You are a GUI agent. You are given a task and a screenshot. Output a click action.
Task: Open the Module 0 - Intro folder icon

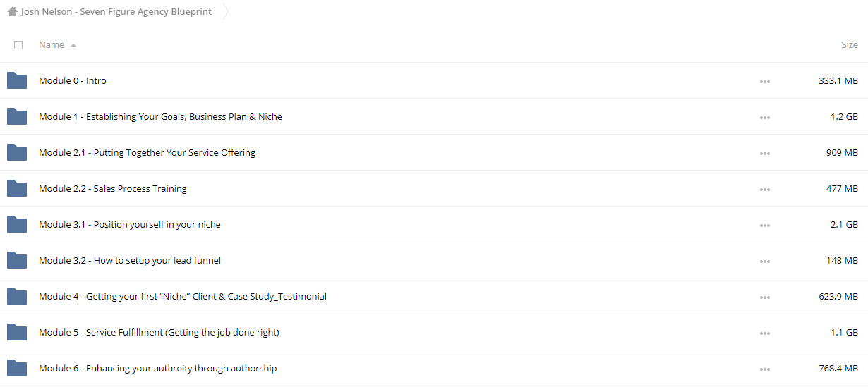[17, 80]
